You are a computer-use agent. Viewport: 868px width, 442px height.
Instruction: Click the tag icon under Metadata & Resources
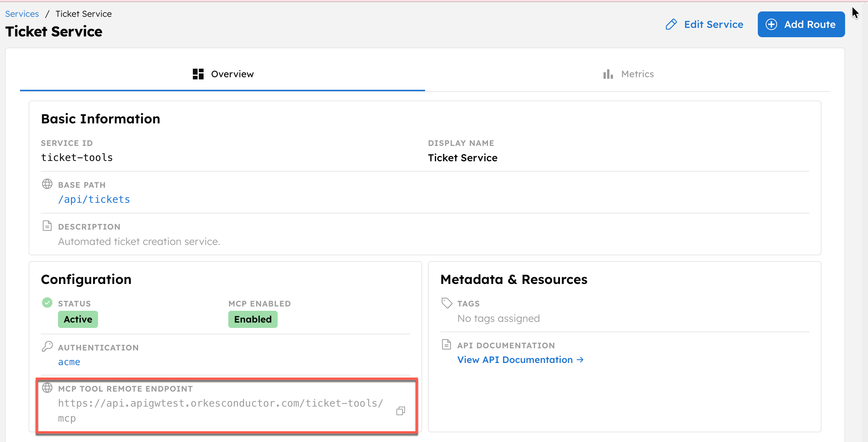tap(447, 303)
